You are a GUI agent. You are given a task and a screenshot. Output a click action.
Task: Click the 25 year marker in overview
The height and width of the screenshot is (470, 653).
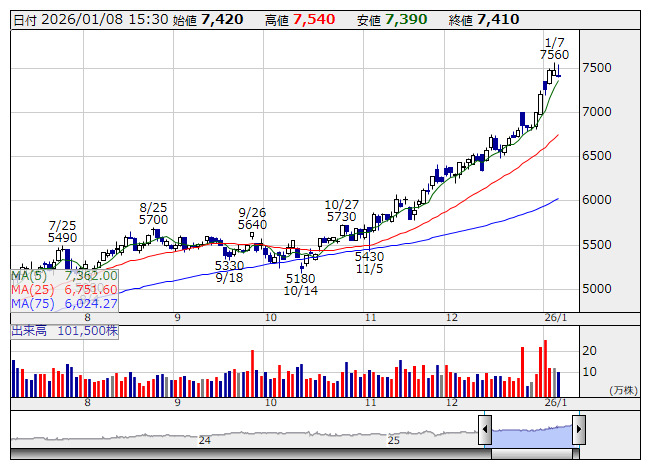(394, 440)
